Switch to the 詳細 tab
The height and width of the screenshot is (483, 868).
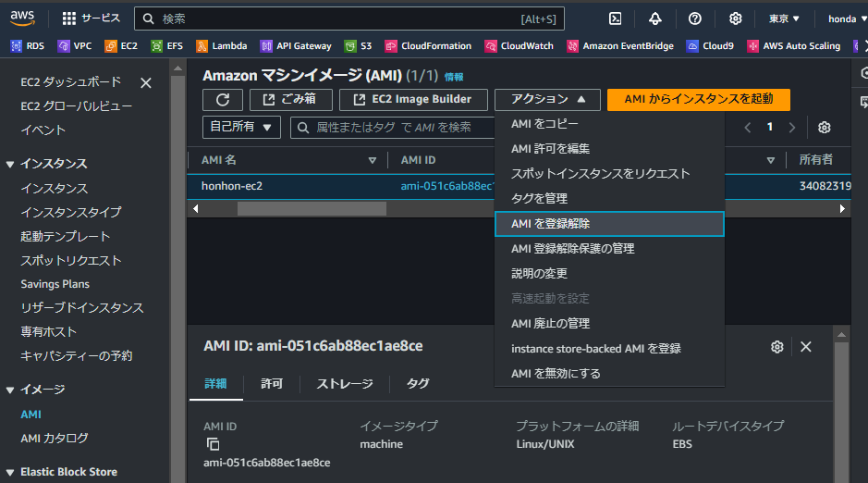[x=216, y=383]
